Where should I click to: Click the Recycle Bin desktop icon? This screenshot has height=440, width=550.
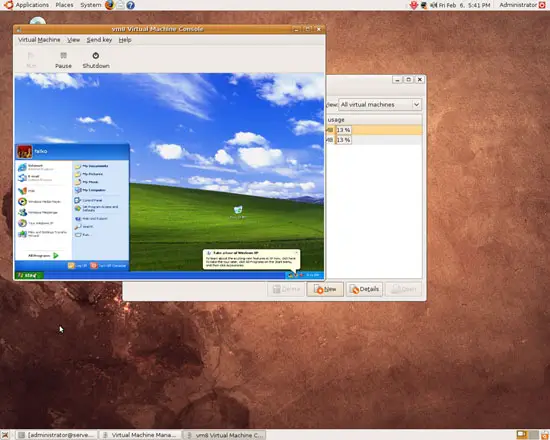click(x=238, y=212)
